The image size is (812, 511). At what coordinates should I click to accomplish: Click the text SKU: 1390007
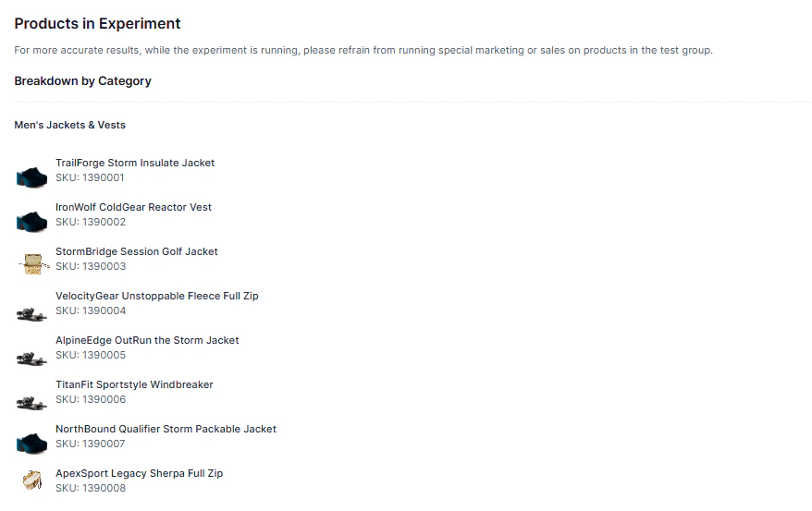click(90, 444)
